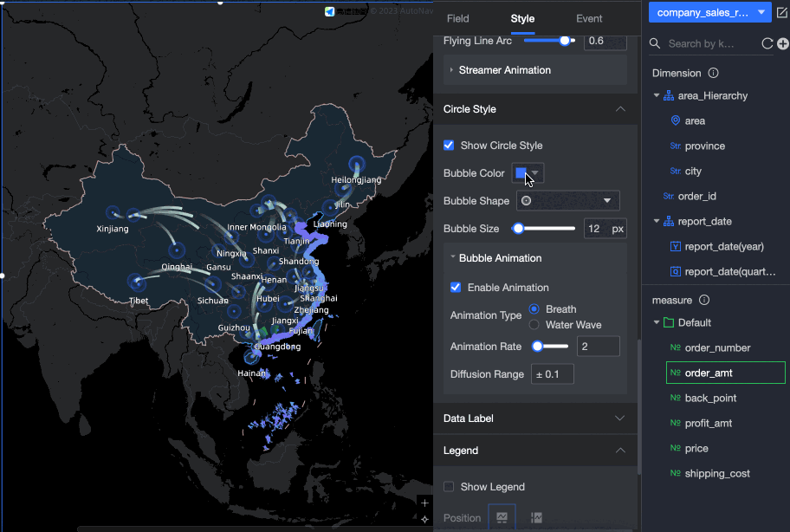The width and height of the screenshot is (790, 532).
Task: Expand the Streamer Animation section
Action: click(535, 70)
